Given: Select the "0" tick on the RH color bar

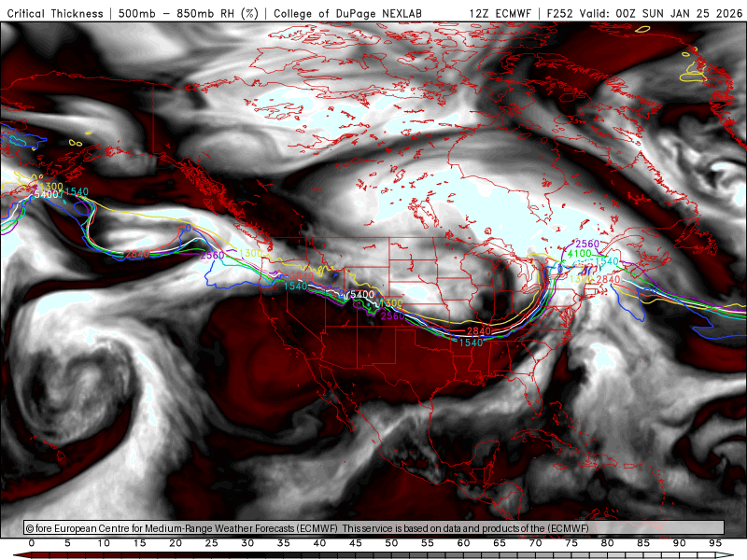Looking at the screenshot, I should (32, 543).
